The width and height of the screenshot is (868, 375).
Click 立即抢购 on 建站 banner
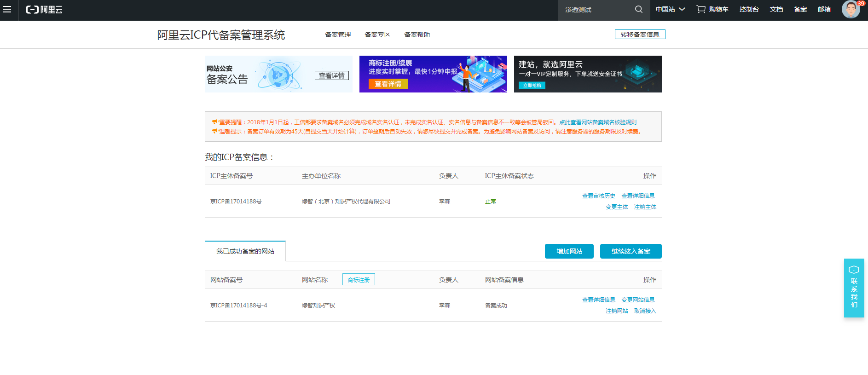532,85
